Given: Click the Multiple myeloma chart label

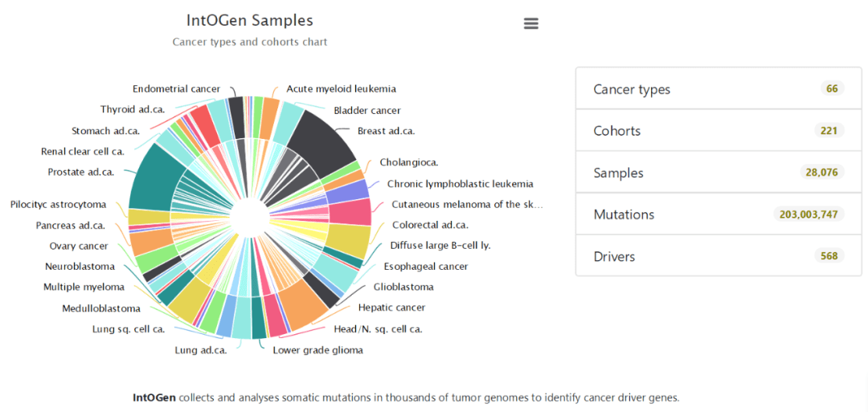Looking at the screenshot, I should [84, 287].
